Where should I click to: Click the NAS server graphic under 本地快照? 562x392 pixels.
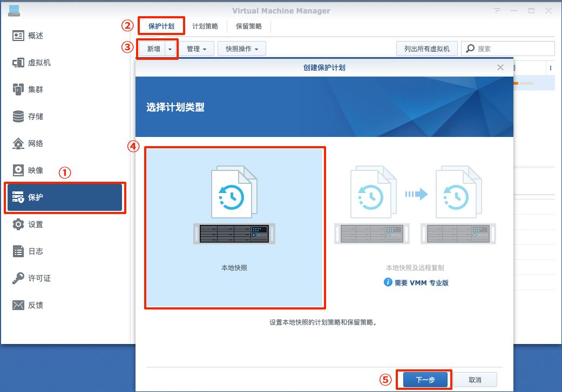[x=234, y=234]
